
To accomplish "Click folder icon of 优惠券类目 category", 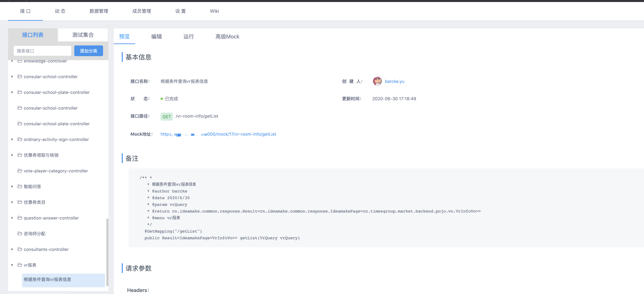I will pos(20,202).
